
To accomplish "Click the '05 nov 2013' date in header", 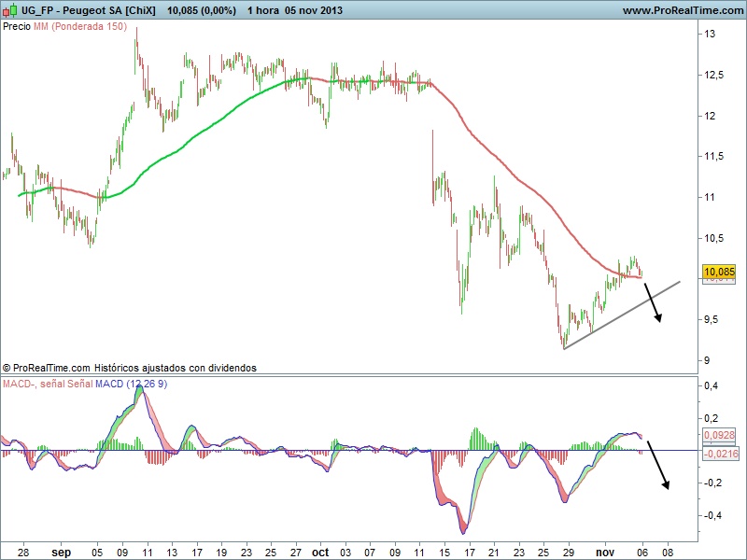I will coord(314,10).
